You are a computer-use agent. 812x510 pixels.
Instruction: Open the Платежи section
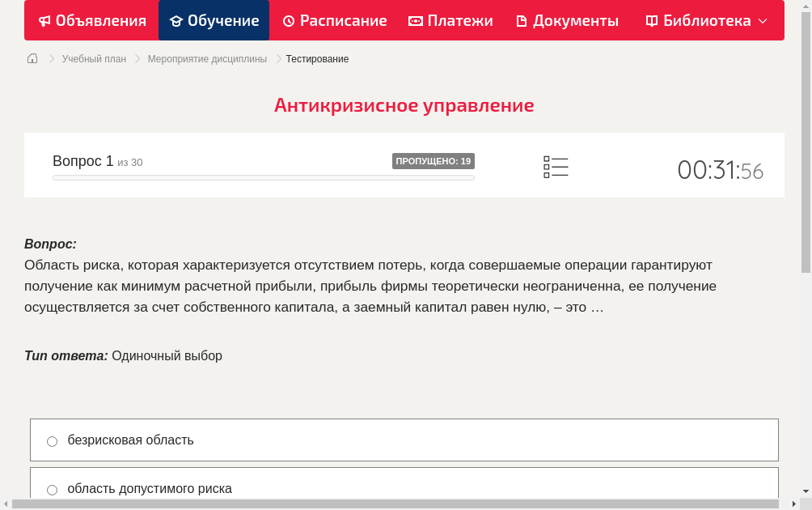click(450, 20)
